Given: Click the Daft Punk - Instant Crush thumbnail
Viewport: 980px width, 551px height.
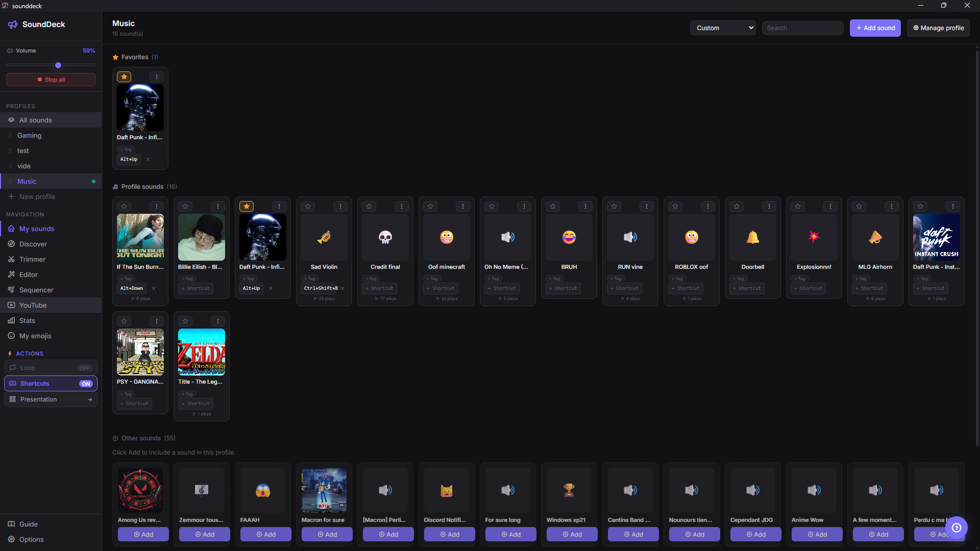Looking at the screenshot, I should [x=937, y=237].
